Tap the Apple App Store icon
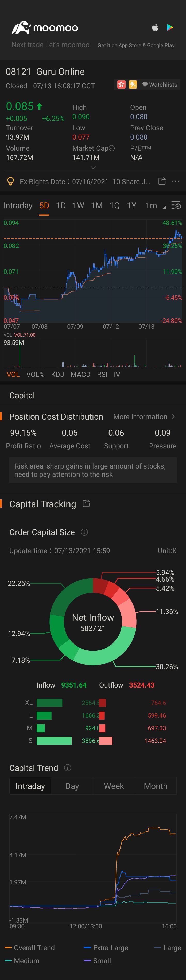The height and width of the screenshot is (980, 186). 155,27
